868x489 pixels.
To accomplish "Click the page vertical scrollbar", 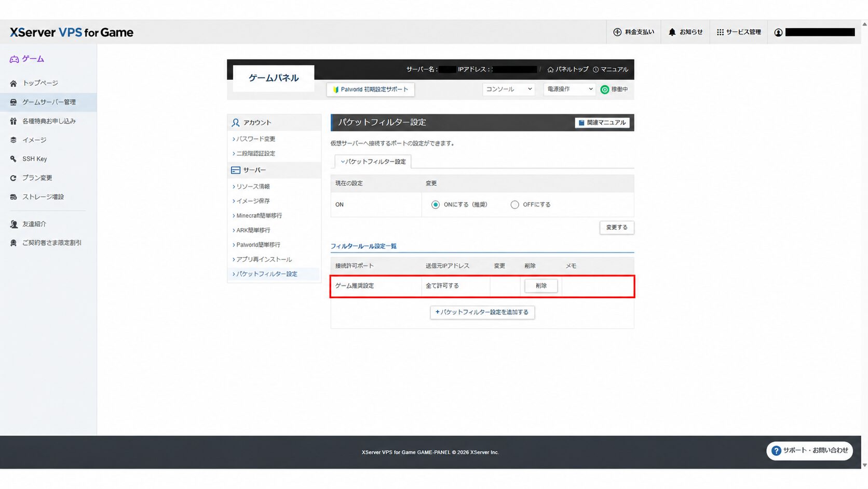I will [x=864, y=244].
